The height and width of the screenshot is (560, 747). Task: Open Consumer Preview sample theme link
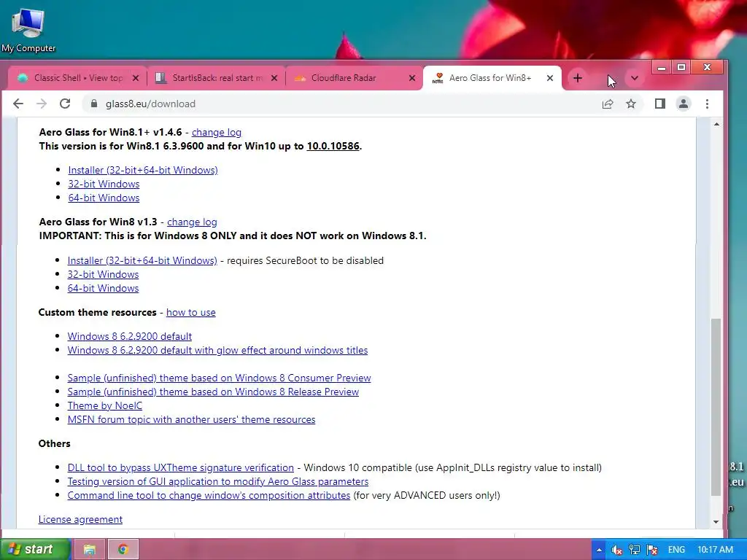point(219,378)
